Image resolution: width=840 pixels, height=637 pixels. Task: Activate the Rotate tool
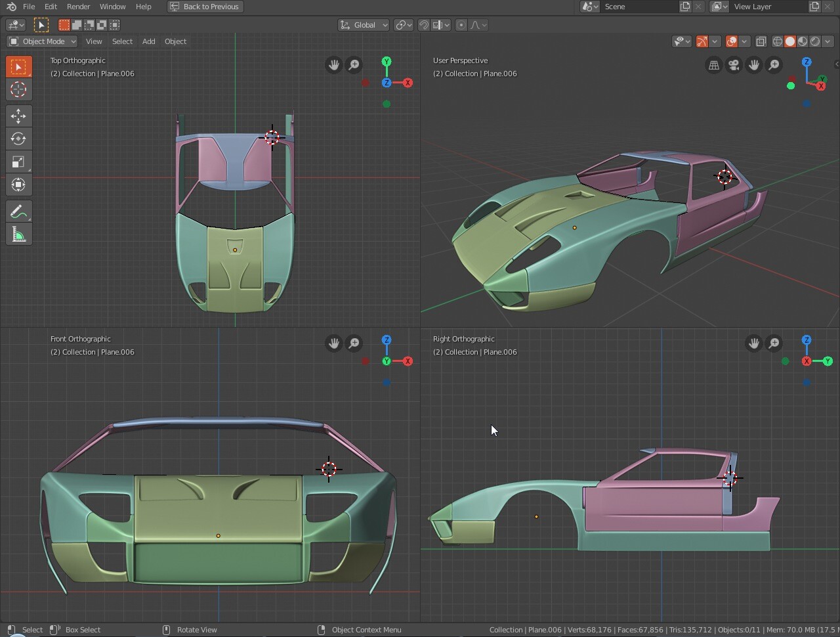tap(18, 139)
